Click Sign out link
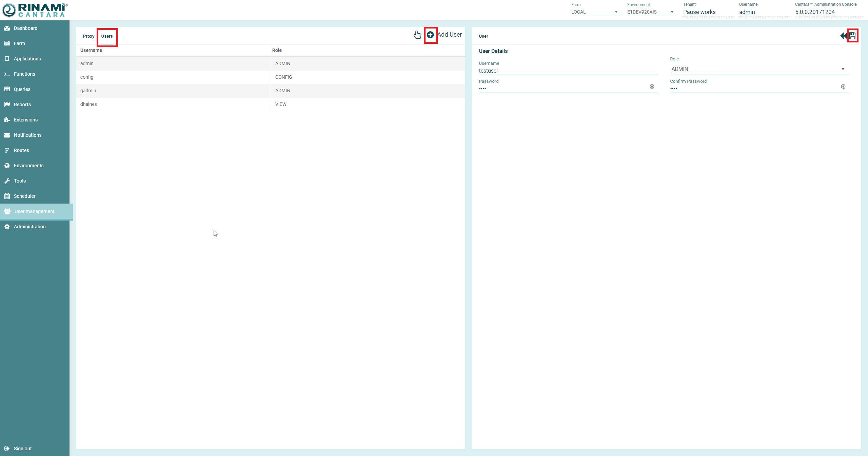This screenshot has height=456, width=868. click(22, 449)
